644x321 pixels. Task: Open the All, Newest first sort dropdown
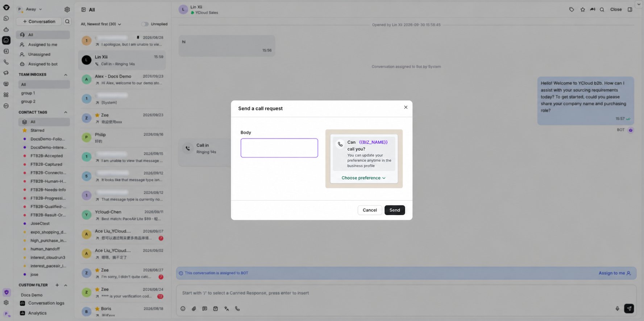click(x=101, y=24)
